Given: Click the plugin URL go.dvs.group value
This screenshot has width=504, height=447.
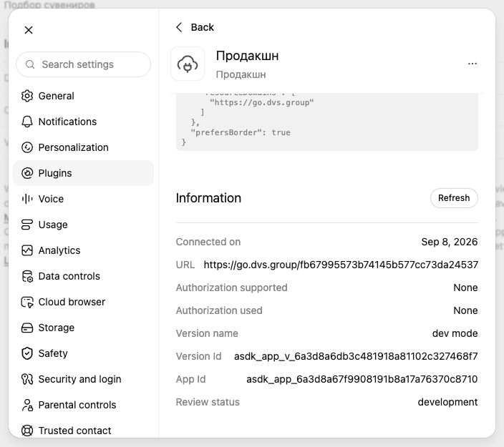Looking at the screenshot, I should pyautogui.click(x=341, y=265).
